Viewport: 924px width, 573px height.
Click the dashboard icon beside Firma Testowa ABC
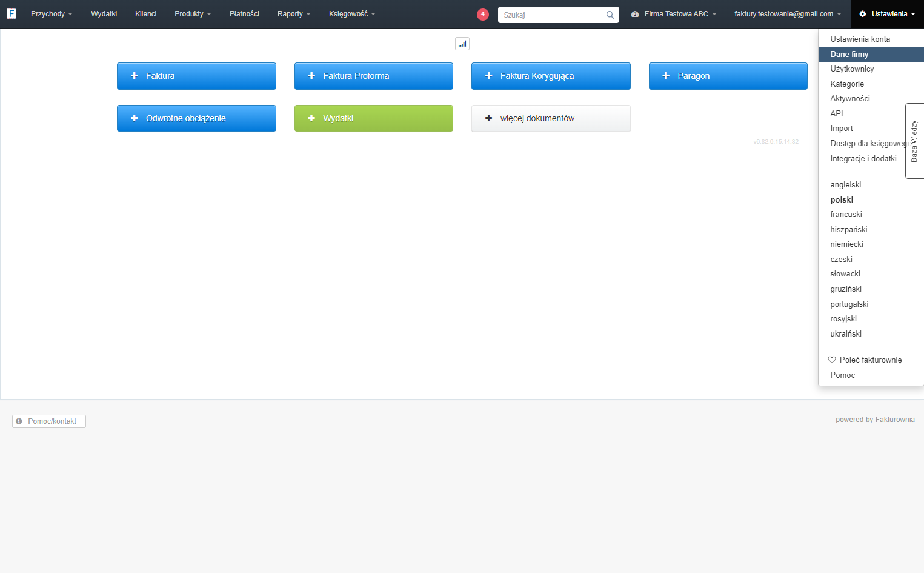pyautogui.click(x=635, y=14)
